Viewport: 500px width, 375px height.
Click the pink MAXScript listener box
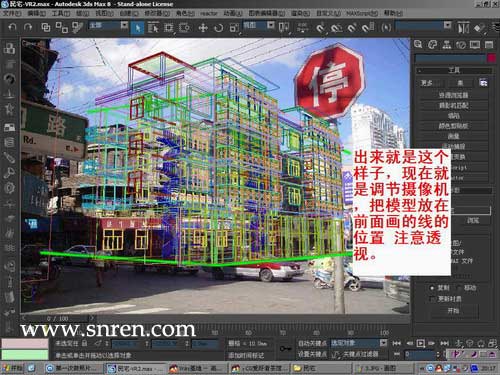click(x=25, y=344)
